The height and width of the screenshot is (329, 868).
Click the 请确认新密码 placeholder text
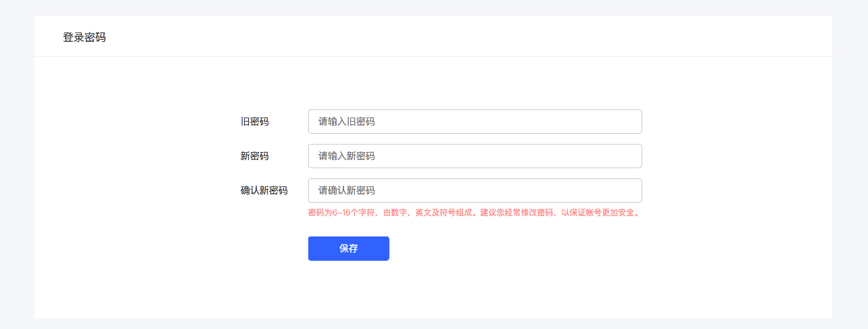(347, 191)
